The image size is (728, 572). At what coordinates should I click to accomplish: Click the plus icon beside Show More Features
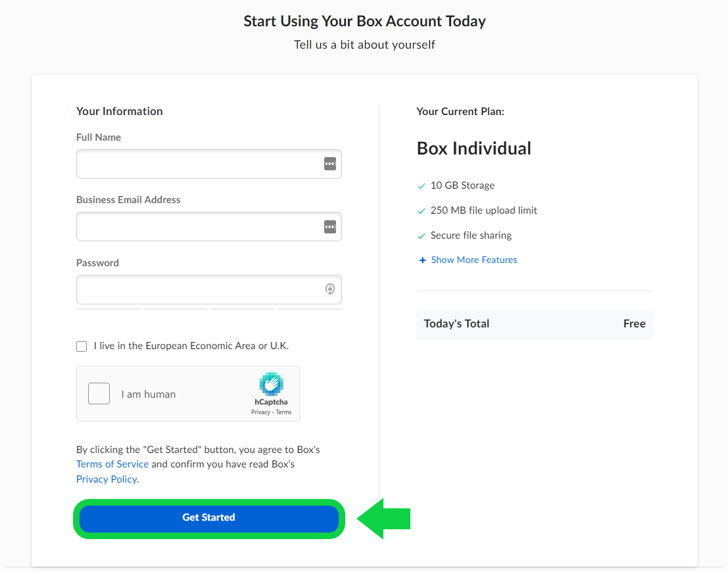tap(422, 260)
